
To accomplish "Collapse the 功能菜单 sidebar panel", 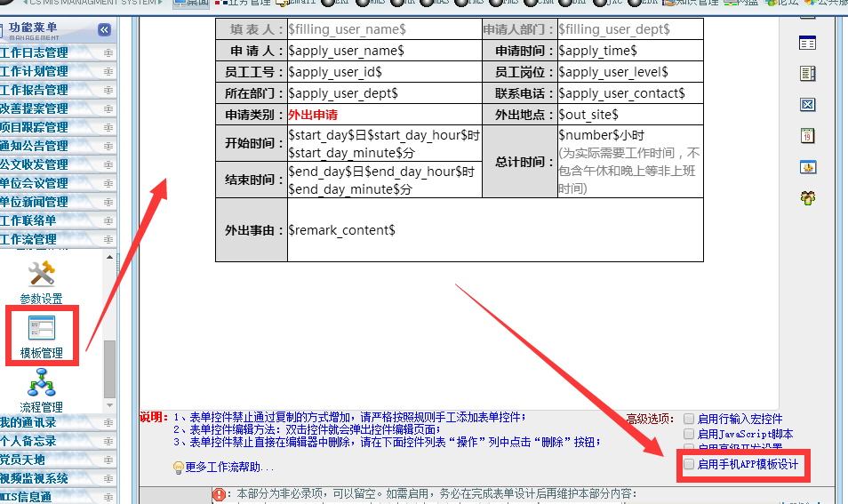I will 104,30.
